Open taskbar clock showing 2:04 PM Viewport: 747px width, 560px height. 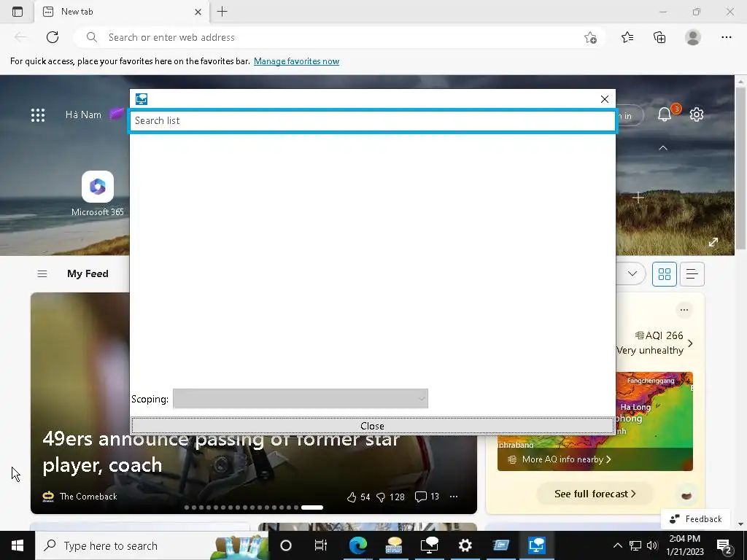[684, 545]
